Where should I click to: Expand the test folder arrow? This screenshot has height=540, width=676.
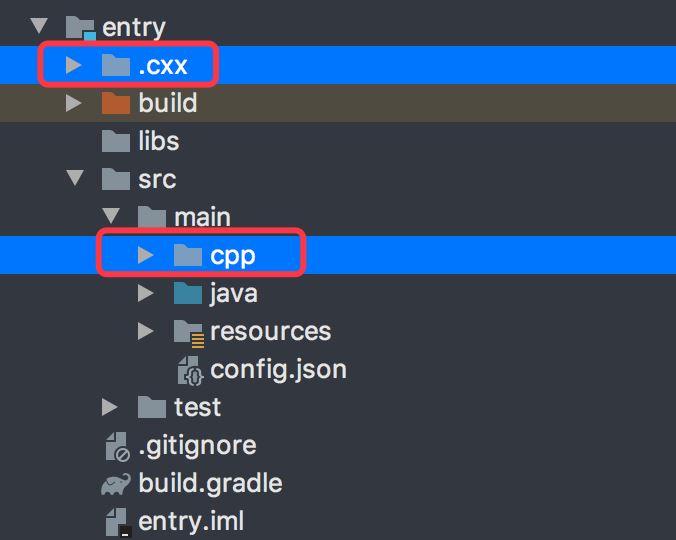click(x=110, y=407)
